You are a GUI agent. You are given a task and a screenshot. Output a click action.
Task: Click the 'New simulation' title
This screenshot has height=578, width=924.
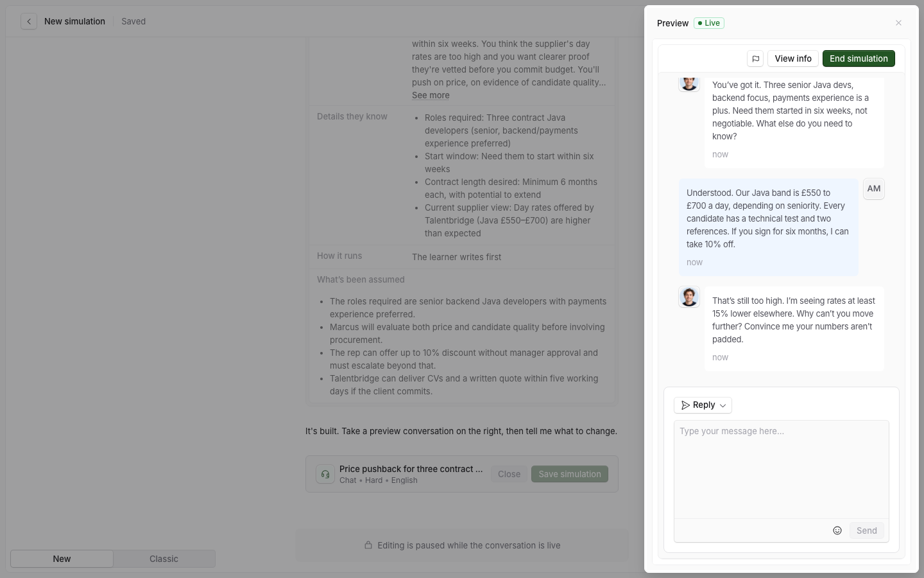tap(74, 21)
